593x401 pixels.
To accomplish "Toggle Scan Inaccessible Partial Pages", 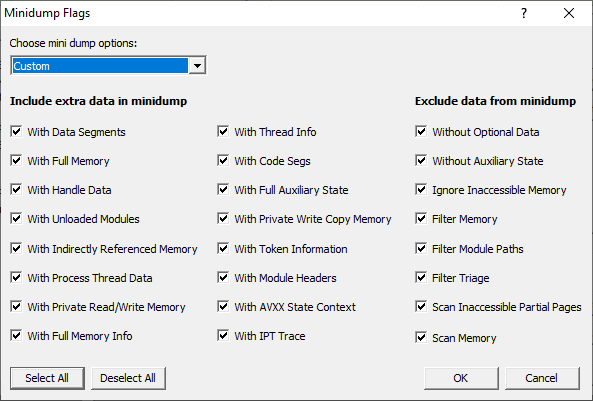I will (x=421, y=306).
